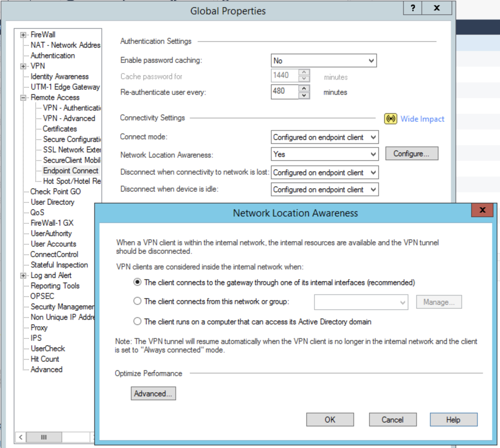The height and width of the screenshot is (448, 500).
Task: Select Endpoint Connect tree item
Action: [71, 171]
